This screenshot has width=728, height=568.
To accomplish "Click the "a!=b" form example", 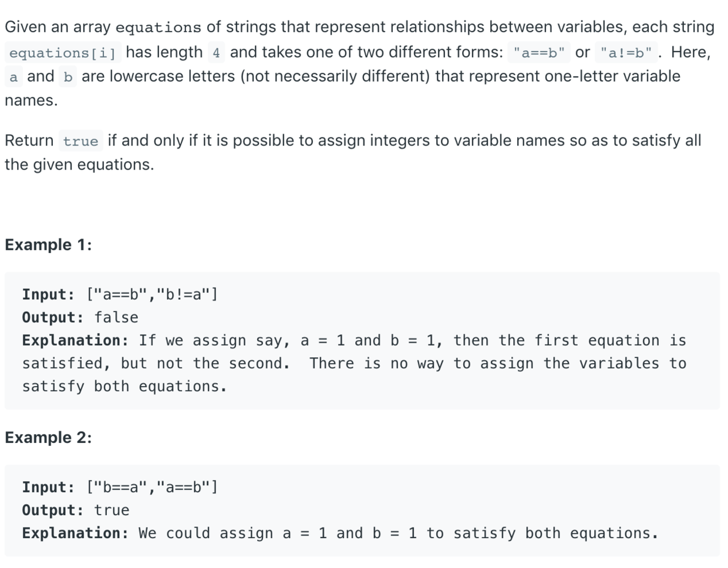I will [x=626, y=53].
